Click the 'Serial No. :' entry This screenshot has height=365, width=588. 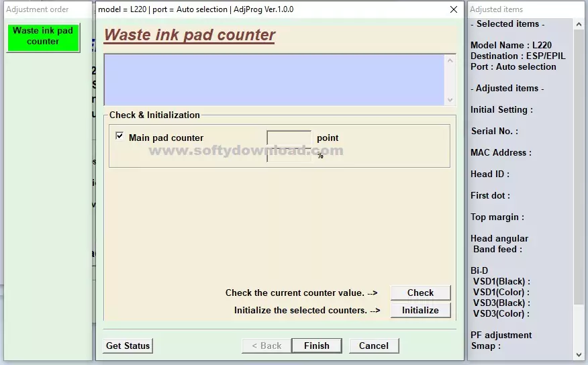495,131
